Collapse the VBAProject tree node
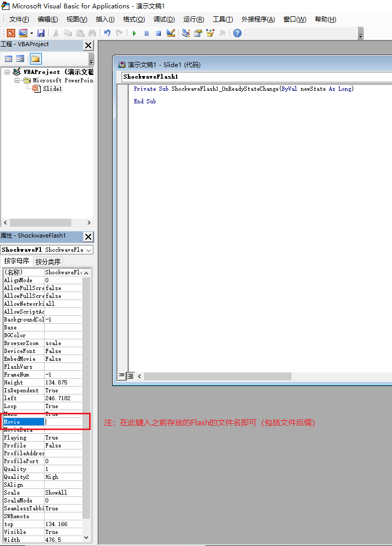The width and height of the screenshot is (392, 546). [7, 72]
